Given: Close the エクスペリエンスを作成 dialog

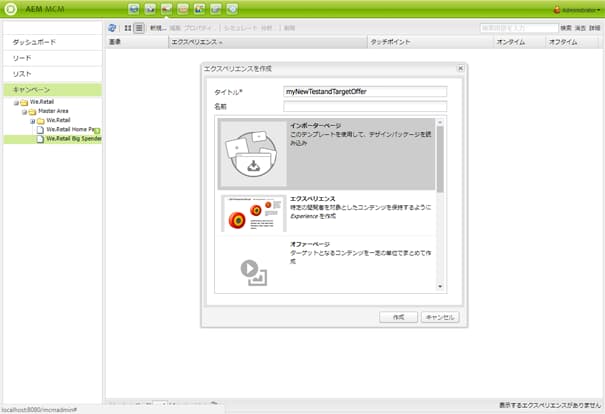Looking at the screenshot, I should (x=460, y=68).
